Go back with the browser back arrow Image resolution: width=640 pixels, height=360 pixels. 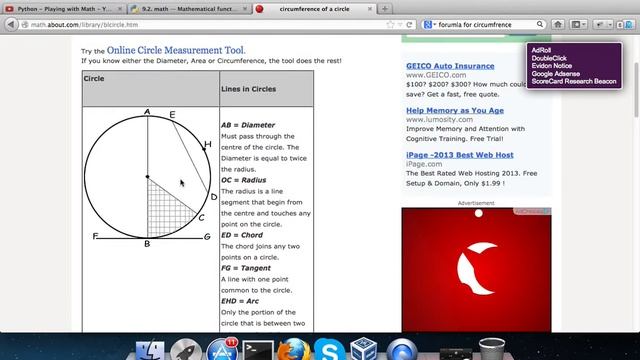pyautogui.click(x=11, y=24)
